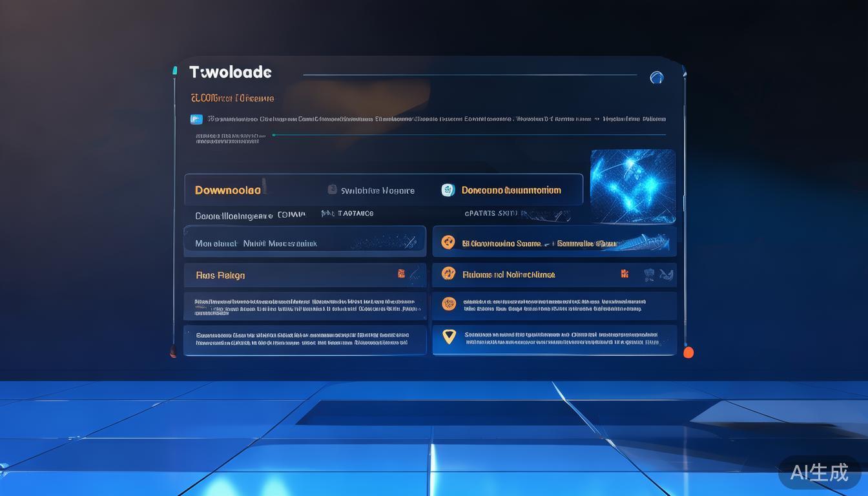Click the third orange circle icon in right column
This screenshot has height=496, width=868.
pos(448,304)
